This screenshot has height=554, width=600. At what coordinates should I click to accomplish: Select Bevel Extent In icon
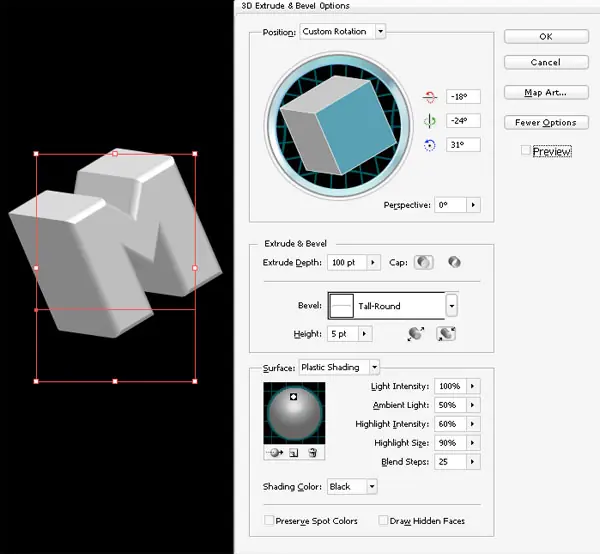[x=446, y=334]
